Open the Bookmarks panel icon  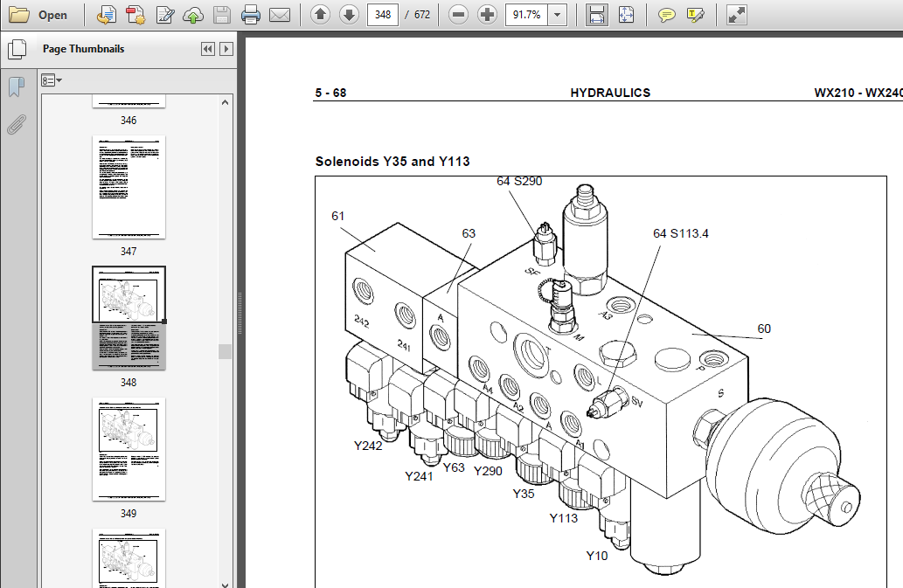tap(17, 86)
